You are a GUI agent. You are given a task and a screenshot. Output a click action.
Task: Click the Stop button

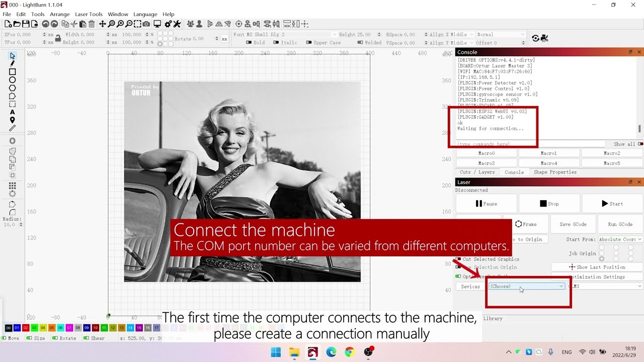549,204
